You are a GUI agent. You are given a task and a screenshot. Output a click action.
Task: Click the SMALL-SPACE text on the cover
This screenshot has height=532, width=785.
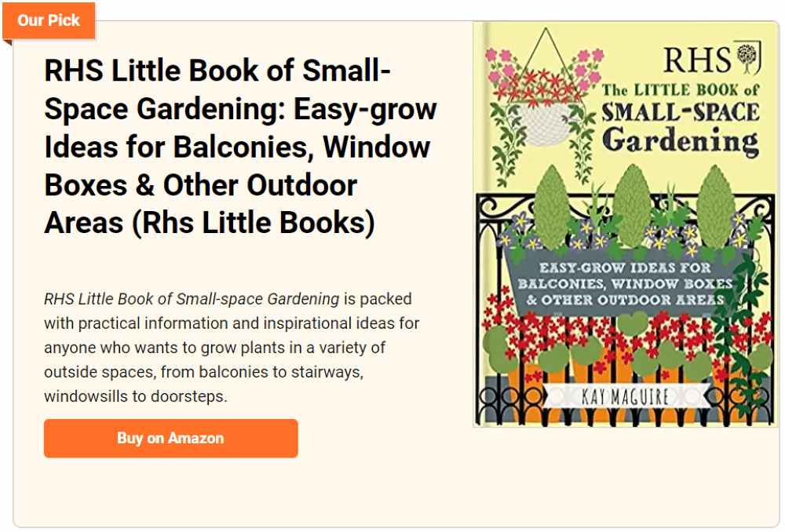coord(681,112)
